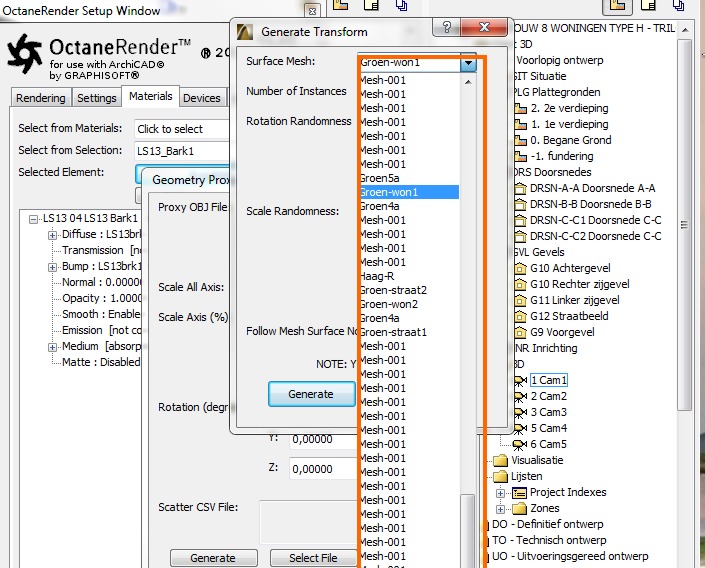Open 1e verdieping floor plan icon

pyautogui.click(x=520, y=124)
